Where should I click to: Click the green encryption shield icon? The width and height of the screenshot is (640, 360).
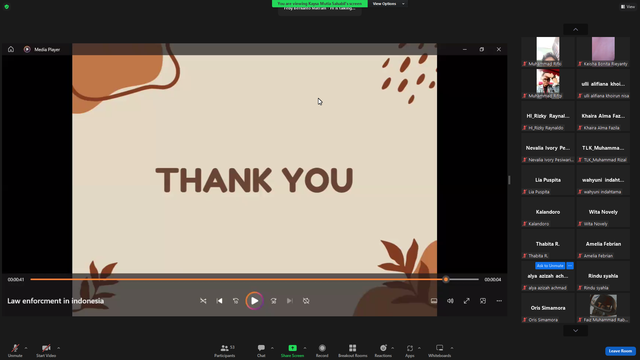click(7, 7)
